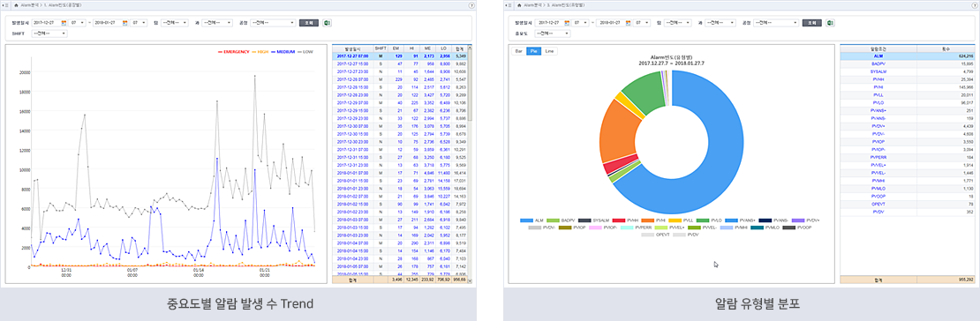Image resolution: width=980 pixels, height=321 pixels.
Task: Open end date calendar icon in left panel
Action: point(125,22)
